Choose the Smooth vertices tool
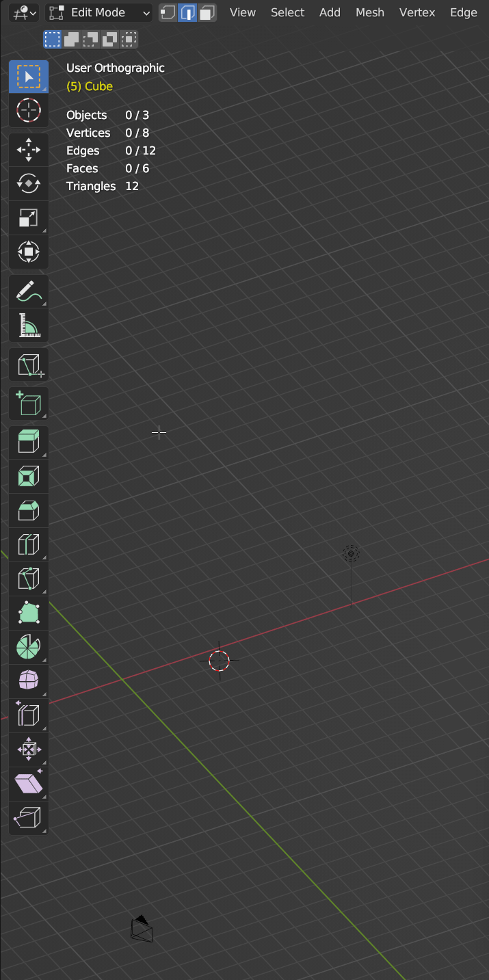 click(29, 681)
